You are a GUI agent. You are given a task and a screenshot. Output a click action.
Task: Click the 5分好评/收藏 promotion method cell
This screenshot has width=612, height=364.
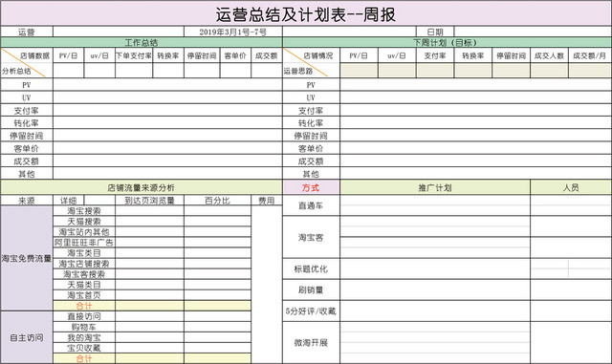point(311,310)
